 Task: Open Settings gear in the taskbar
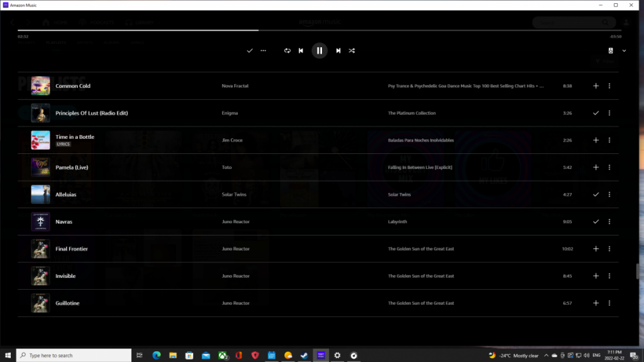pyautogui.click(x=337, y=355)
